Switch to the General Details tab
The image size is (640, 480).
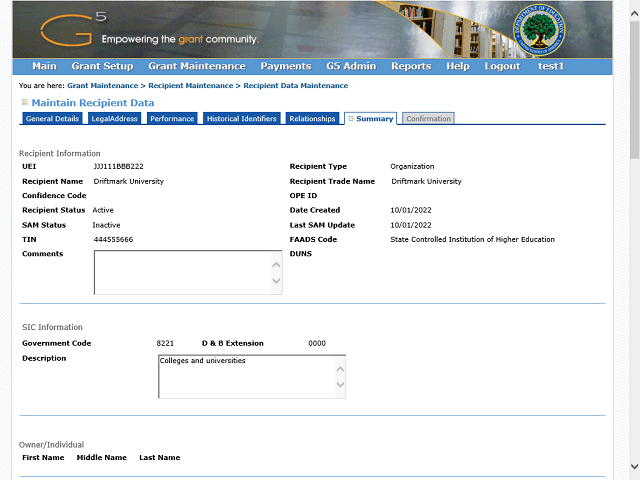tap(52, 119)
